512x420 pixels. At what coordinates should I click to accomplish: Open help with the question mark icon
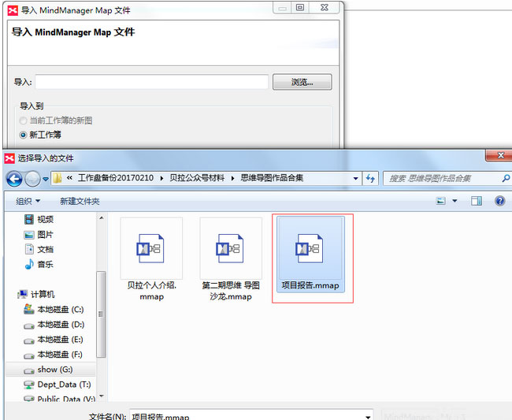coord(500,201)
